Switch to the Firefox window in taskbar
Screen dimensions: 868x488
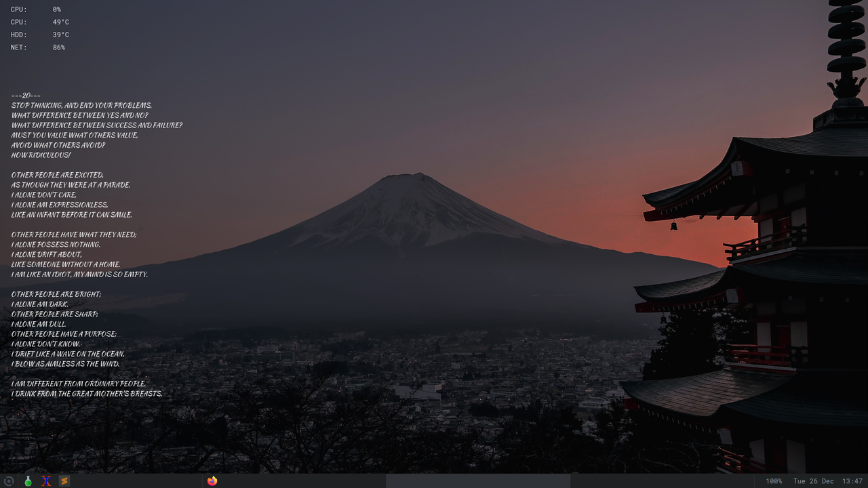212,481
